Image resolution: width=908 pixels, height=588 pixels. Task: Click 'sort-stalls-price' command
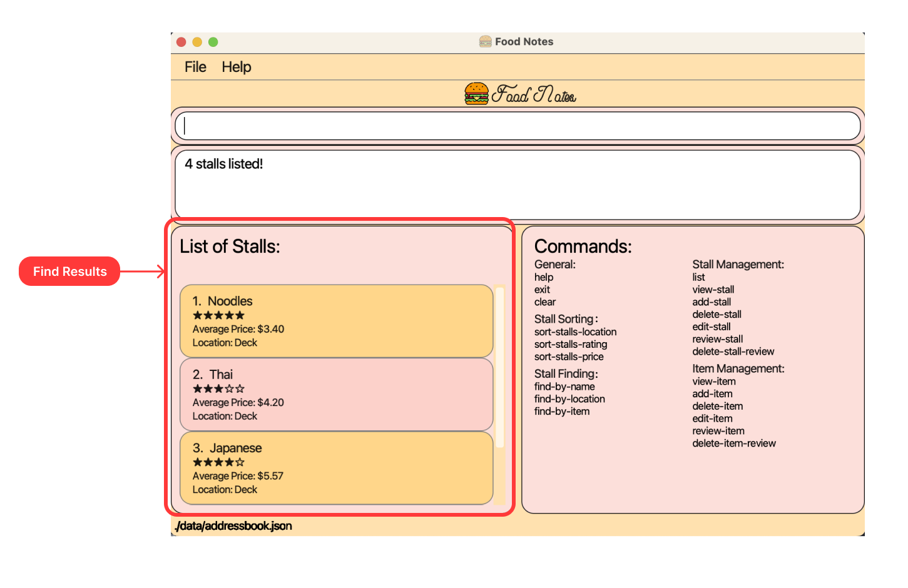click(x=569, y=357)
